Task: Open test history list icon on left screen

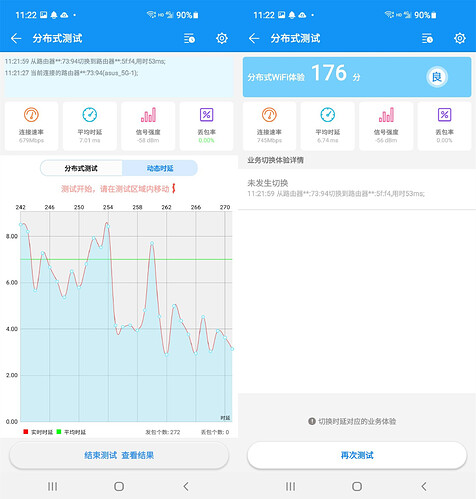Action: point(190,38)
